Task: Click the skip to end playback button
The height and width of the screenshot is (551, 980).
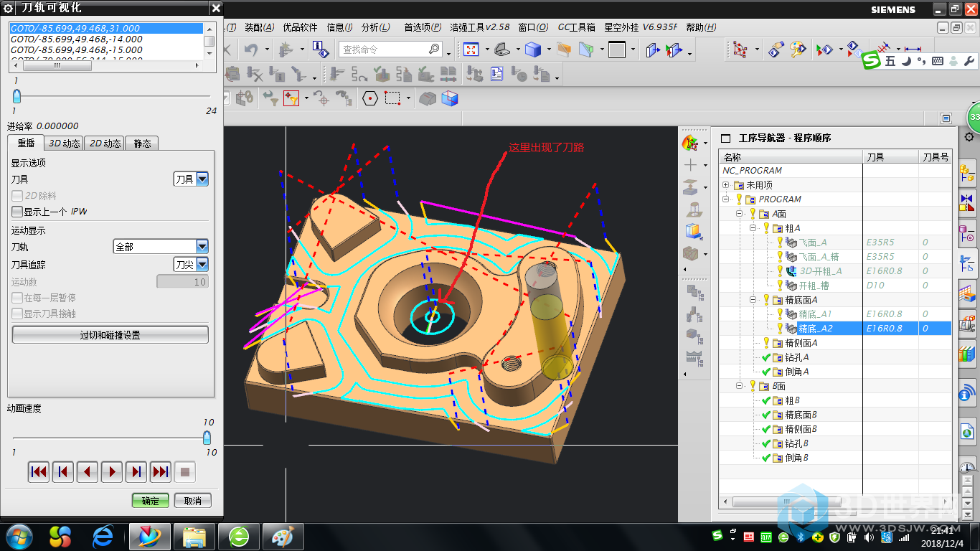Action: pos(161,472)
